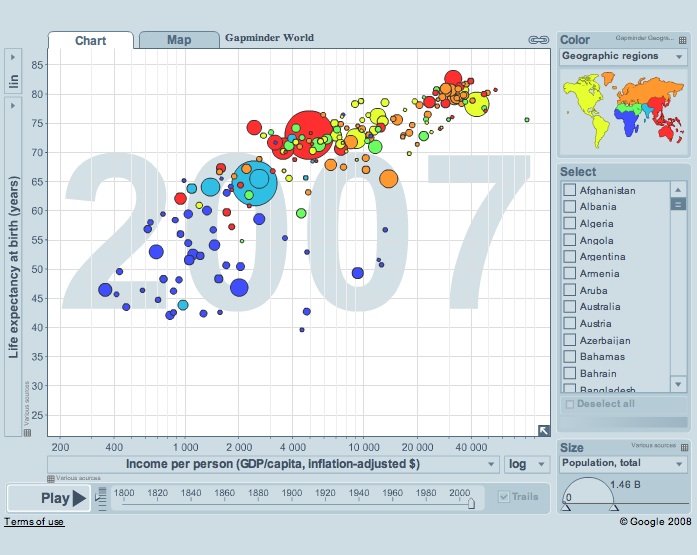This screenshot has width=697, height=555.
Task: Open Size data source table icon
Action: tap(684, 447)
